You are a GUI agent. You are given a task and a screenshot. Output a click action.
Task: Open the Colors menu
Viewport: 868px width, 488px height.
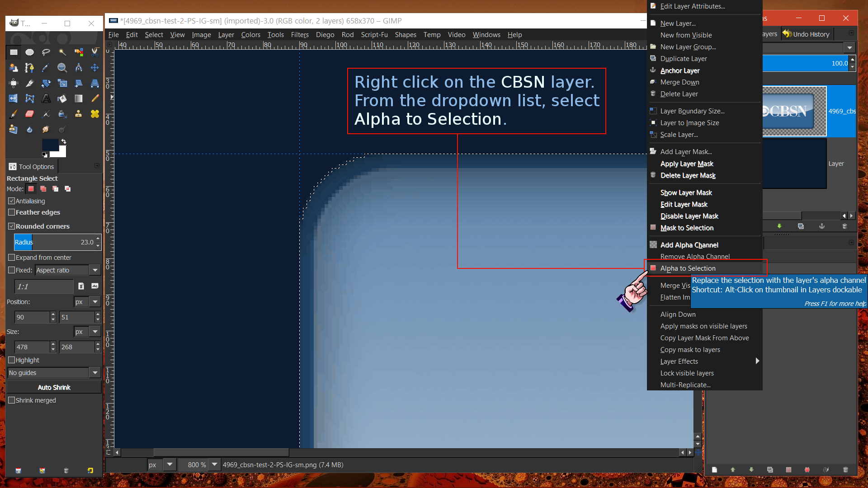[x=250, y=35]
